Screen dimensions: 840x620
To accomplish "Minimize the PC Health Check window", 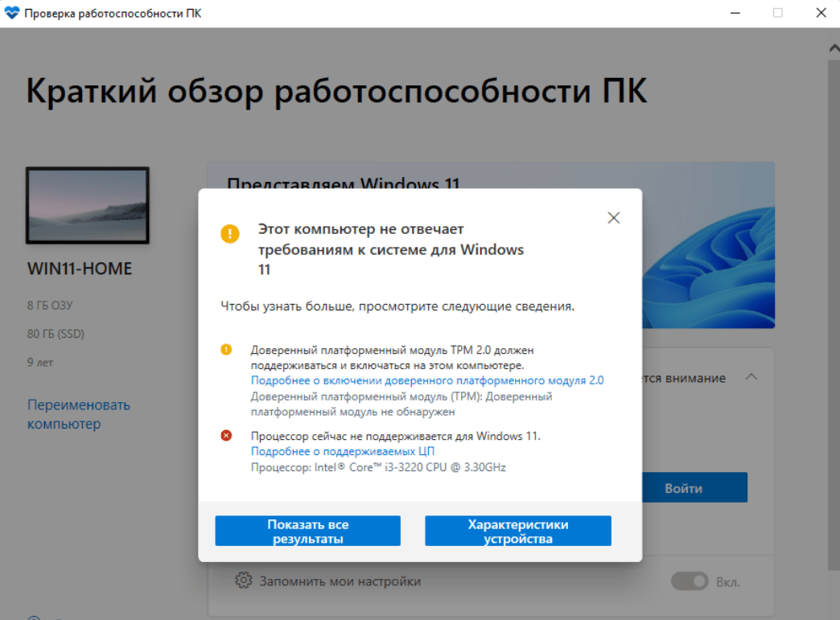I will tap(735, 13).
